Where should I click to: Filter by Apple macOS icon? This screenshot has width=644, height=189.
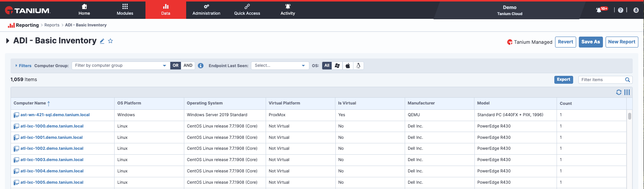tap(348, 66)
